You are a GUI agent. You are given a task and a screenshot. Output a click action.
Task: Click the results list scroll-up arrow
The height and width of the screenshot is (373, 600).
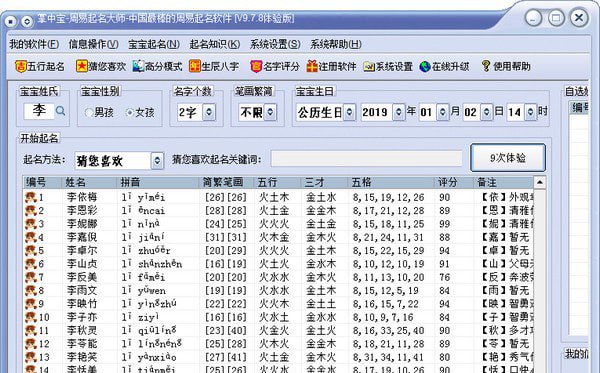(x=540, y=182)
